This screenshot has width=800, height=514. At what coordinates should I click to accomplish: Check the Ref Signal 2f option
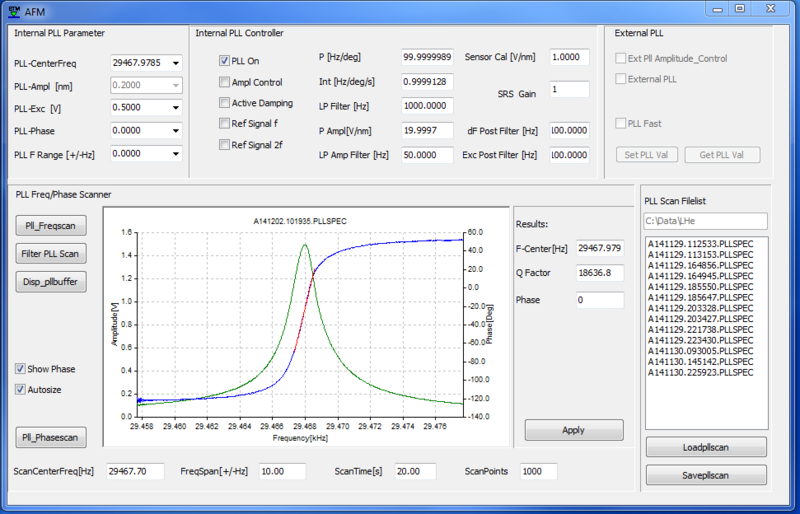224,145
